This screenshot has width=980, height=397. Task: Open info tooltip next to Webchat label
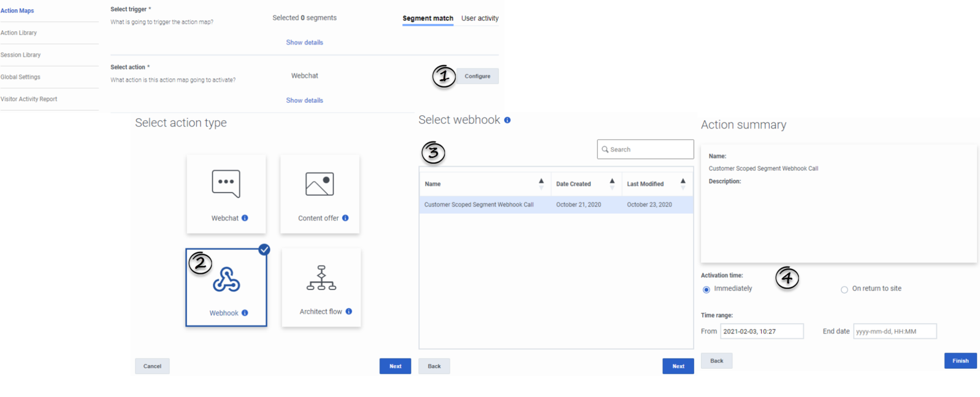[245, 218]
